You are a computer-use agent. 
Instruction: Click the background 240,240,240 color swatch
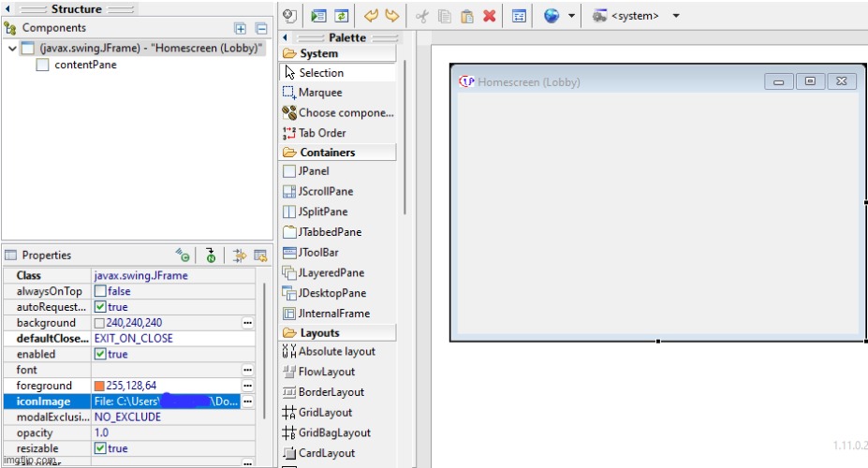tap(99, 323)
